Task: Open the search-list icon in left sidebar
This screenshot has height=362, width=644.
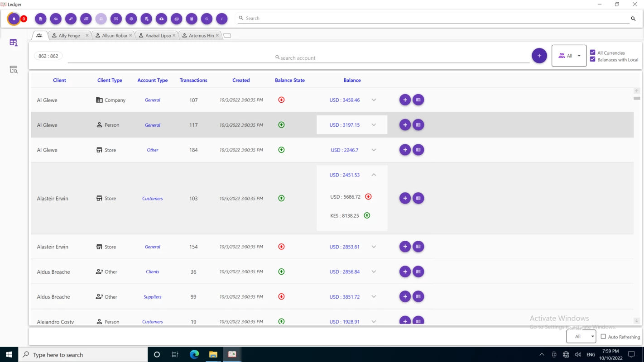Action: [14, 70]
